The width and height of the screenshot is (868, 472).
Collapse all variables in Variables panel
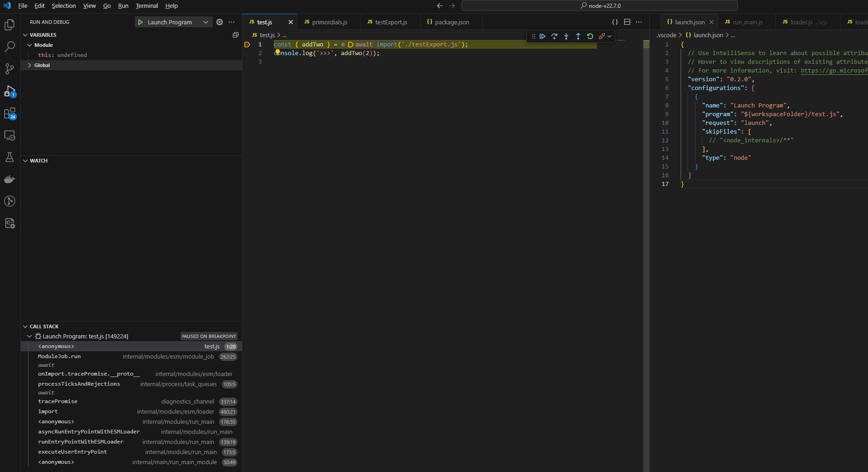point(236,35)
